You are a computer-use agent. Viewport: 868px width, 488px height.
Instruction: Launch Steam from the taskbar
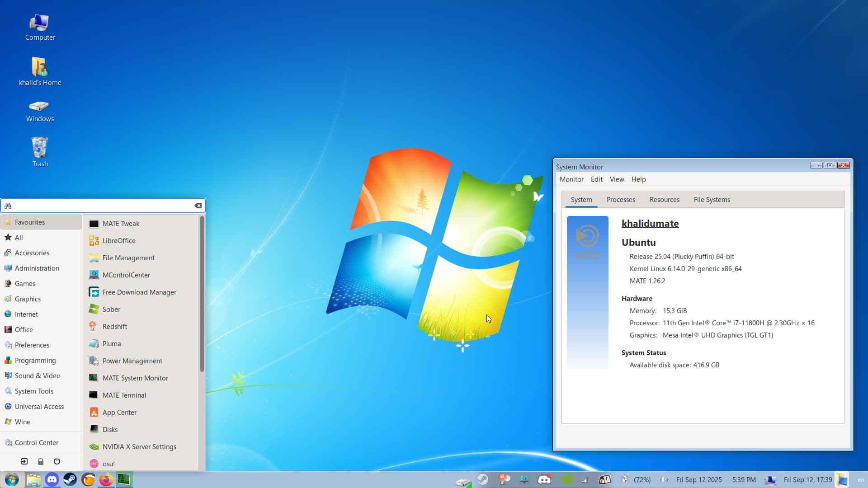click(70, 479)
